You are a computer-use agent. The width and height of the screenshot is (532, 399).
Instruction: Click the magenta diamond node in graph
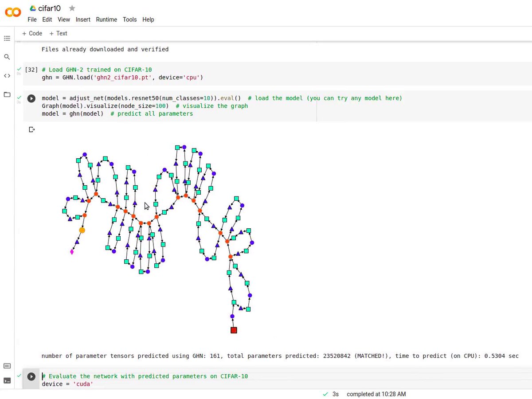pos(72,252)
